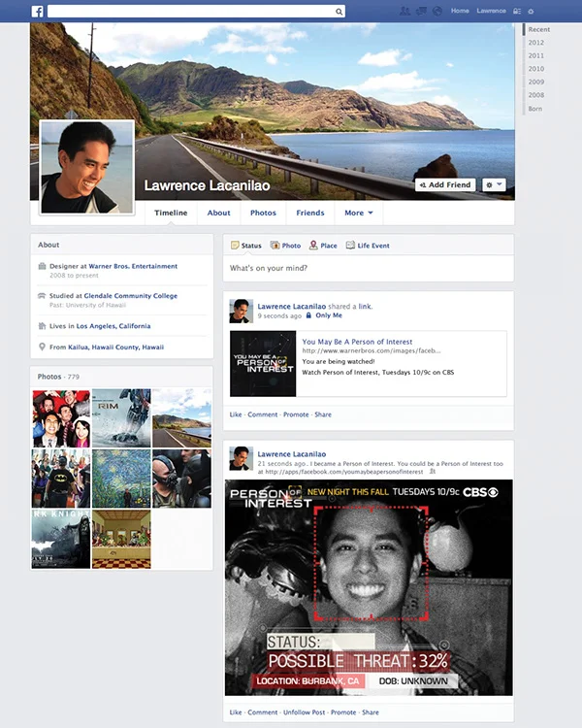Click audience icon on second post
Image resolution: width=582 pixels, height=728 pixels.
tap(433, 471)
